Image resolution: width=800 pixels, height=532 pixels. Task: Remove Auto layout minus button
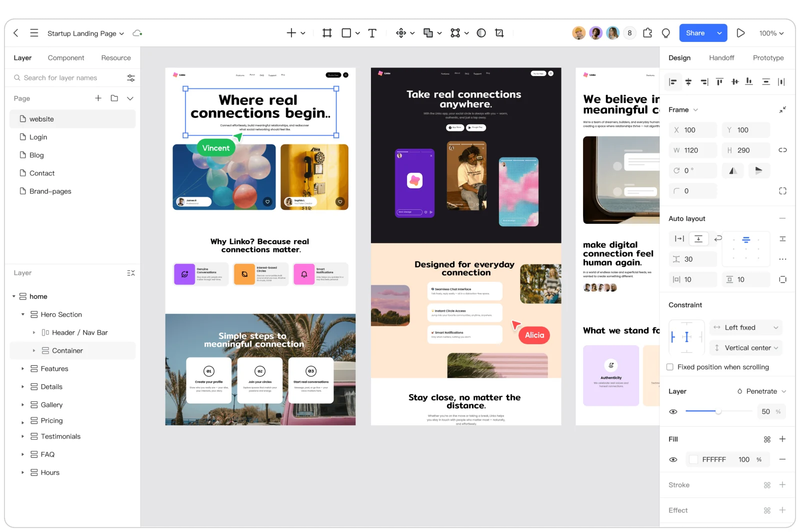pyautogui.click(x=782, y=218)
